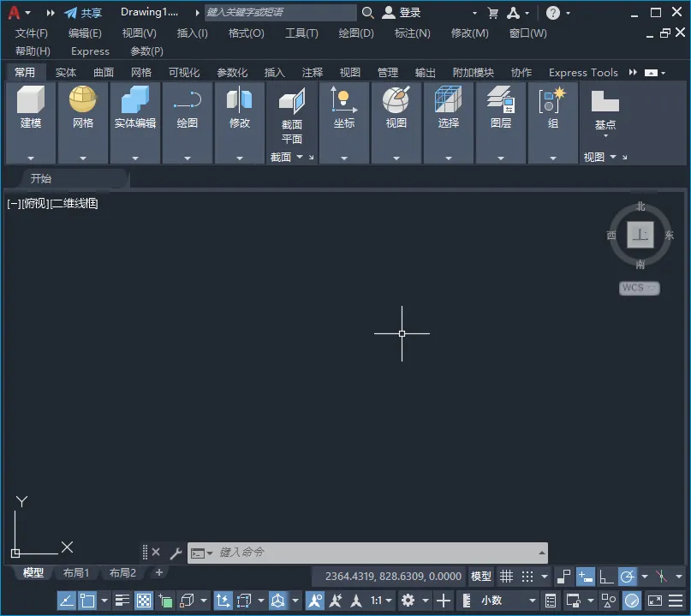
Task: Click the search magnifier icon in title bar
Action: pos(367,12)
